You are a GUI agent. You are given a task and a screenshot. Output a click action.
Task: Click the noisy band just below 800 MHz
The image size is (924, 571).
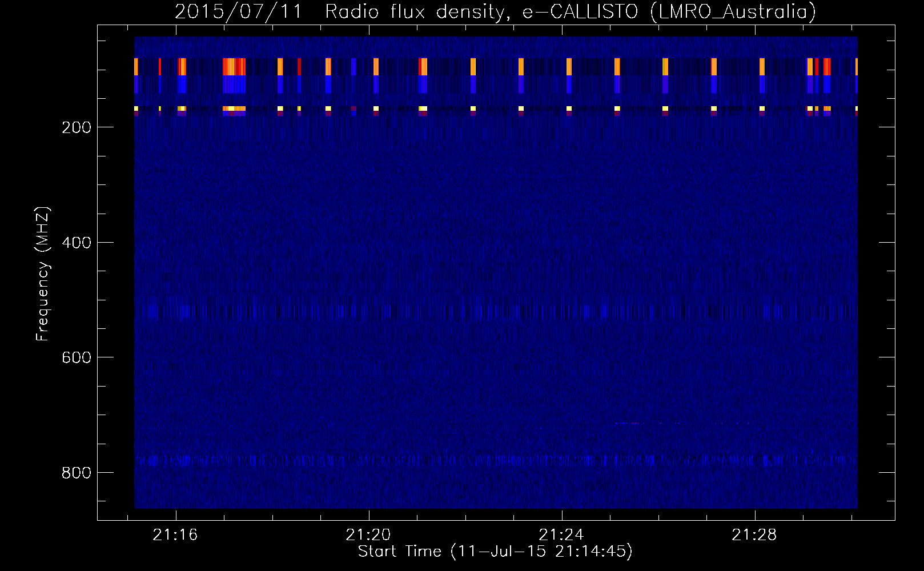tap(496, 460)
